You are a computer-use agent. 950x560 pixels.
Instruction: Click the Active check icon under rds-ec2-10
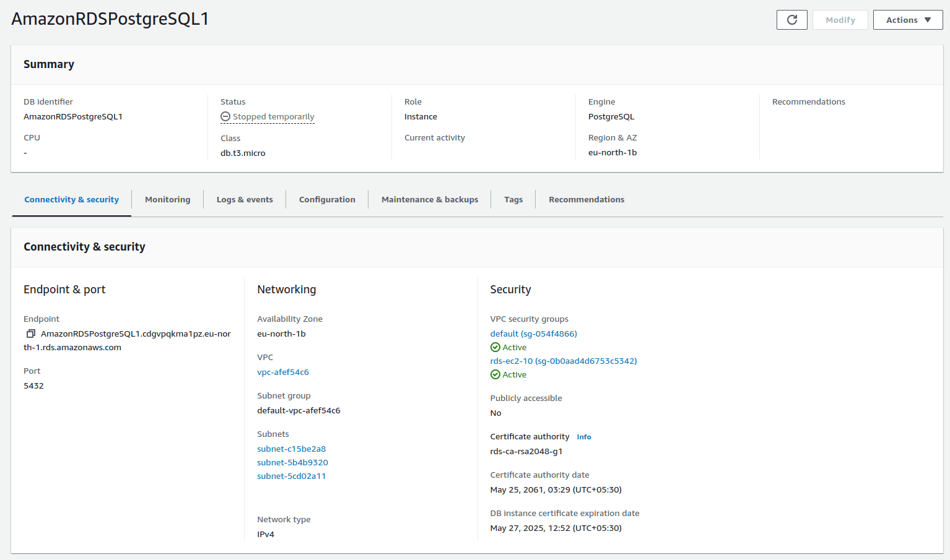click(x=495, y=374)
